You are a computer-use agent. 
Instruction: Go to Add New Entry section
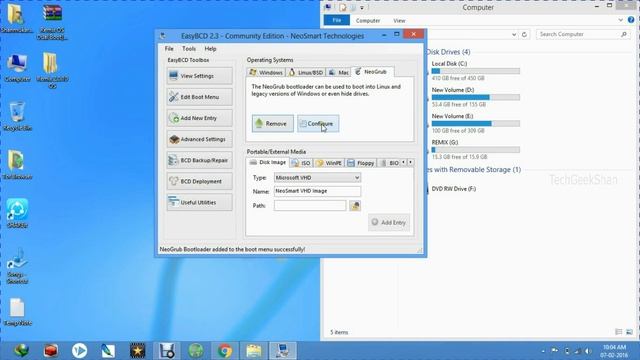coord(200,118)
